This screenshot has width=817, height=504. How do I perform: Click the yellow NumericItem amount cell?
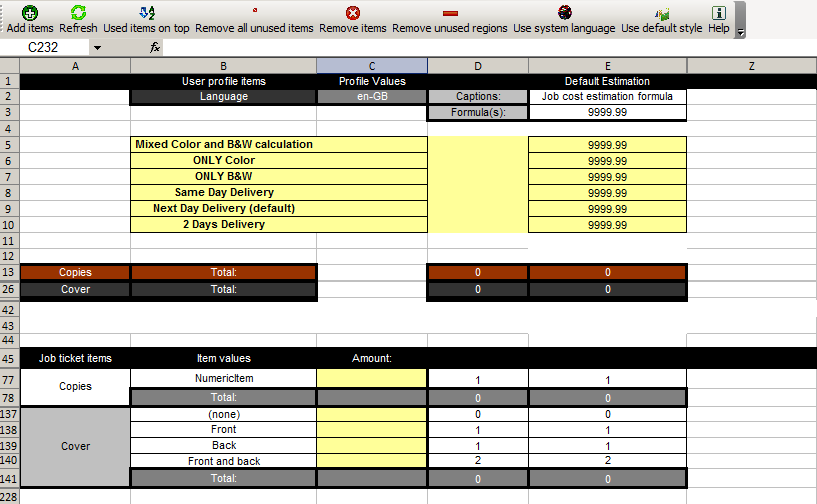tap(372, 379)
